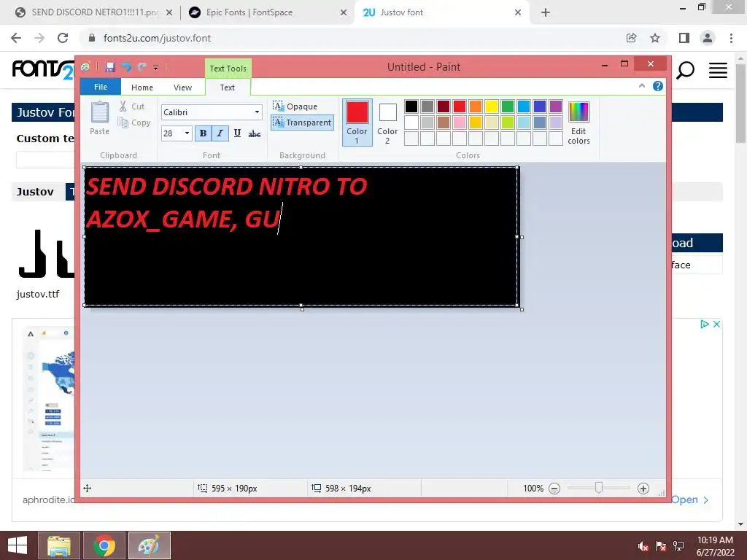
Task: Switch to Epic Fonts FontSpace tab
Action: click(267, 12)
